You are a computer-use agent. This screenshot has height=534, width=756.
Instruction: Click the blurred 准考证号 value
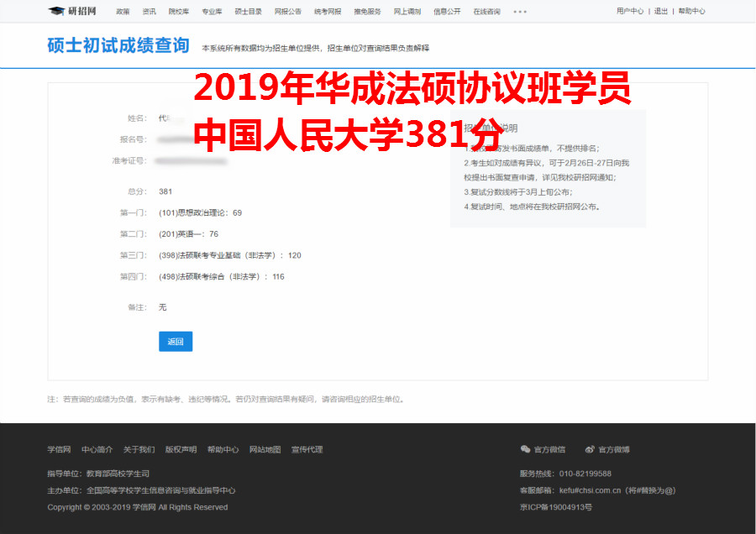point(192,161)
